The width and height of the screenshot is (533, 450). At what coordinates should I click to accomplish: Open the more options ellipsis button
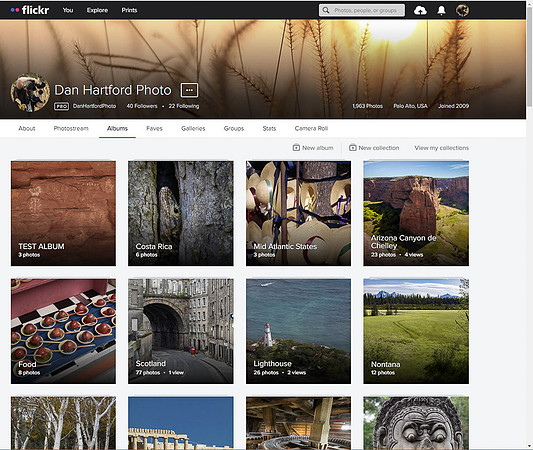click(x=189, y=90)
